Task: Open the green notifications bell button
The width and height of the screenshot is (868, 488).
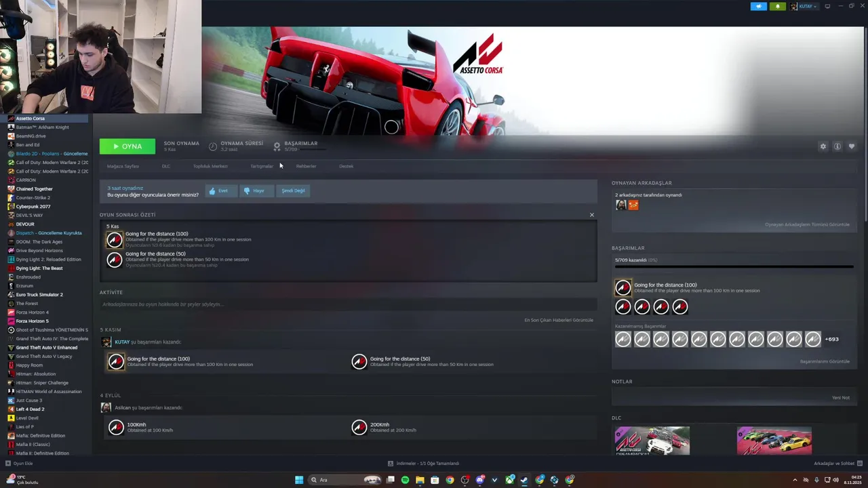Action: click(777, 6)
